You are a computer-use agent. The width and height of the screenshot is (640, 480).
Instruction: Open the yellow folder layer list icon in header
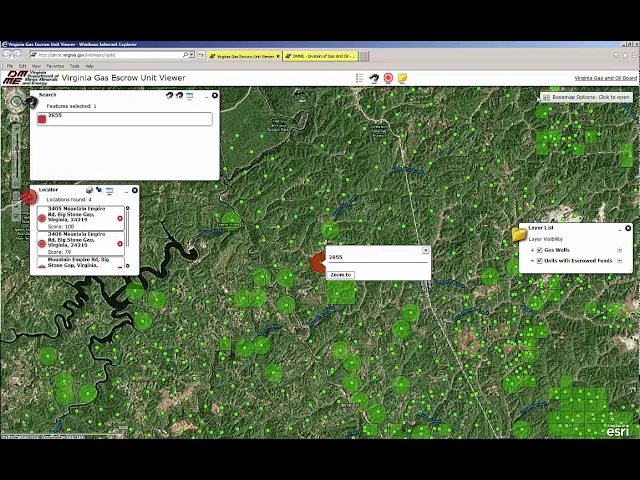tap(402, 78)
